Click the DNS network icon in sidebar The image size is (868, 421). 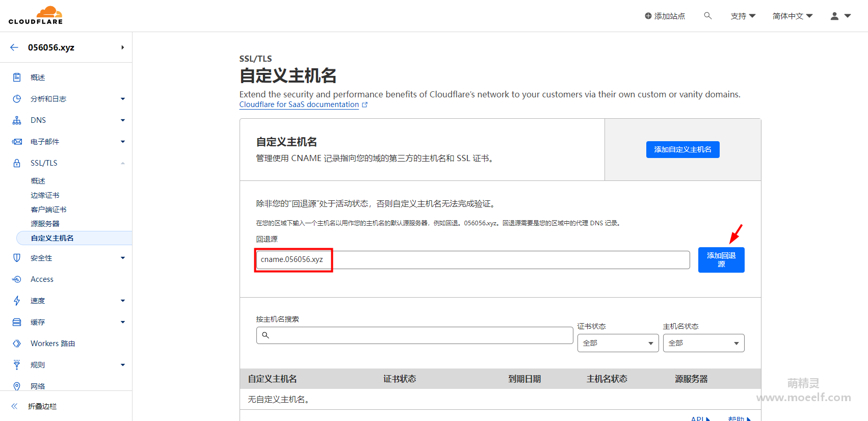click(17, 120)
